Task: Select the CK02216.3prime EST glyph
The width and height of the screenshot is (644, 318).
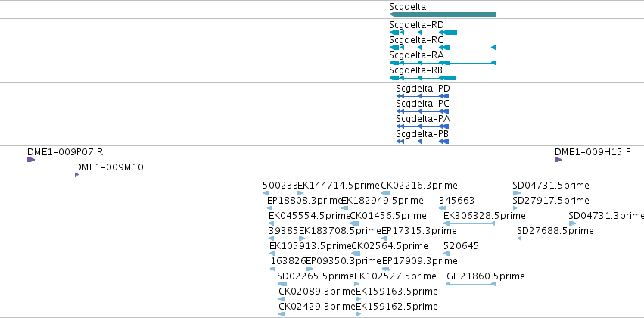Action: click(x=385, y=193)
